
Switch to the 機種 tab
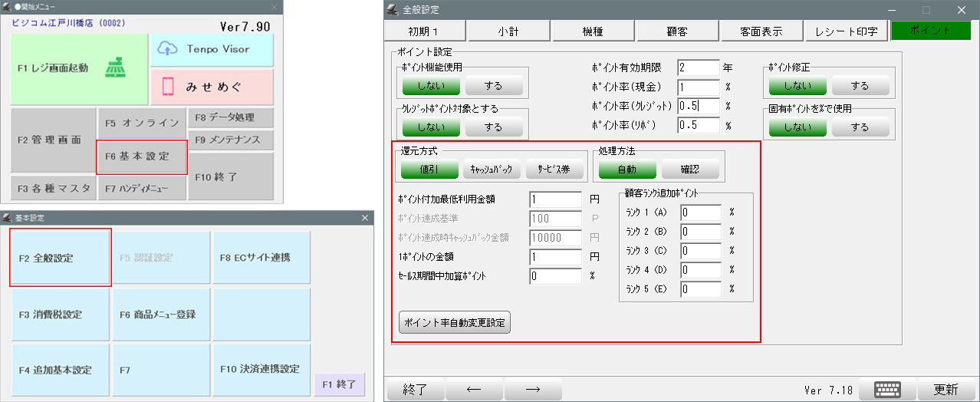coord(594,31)
